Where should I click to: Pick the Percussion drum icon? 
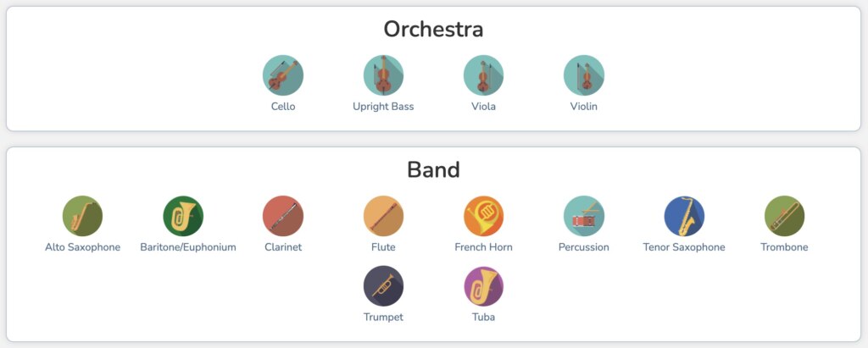[583, 216]
